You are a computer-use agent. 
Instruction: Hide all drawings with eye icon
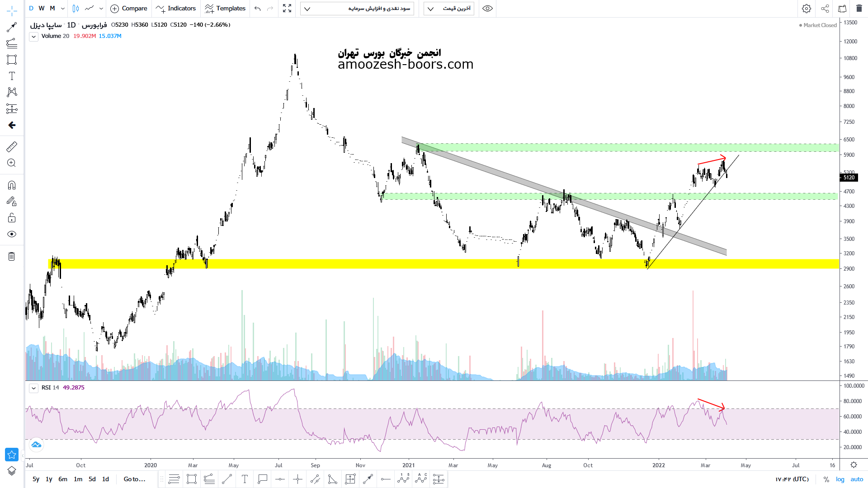pos(12,234)
